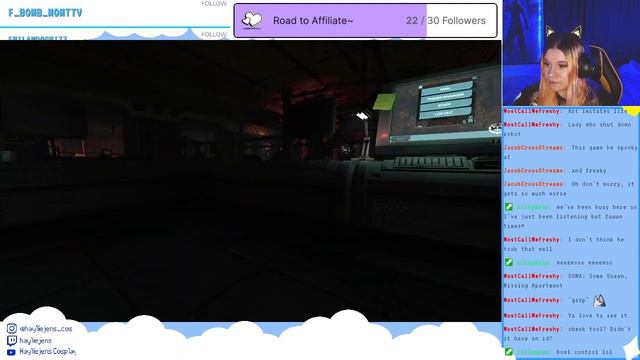Select the "Road to Affiliate~" goal title
The width and height of the screenshot is (640, 360).
pyautogui.click(x=313, y=20)
